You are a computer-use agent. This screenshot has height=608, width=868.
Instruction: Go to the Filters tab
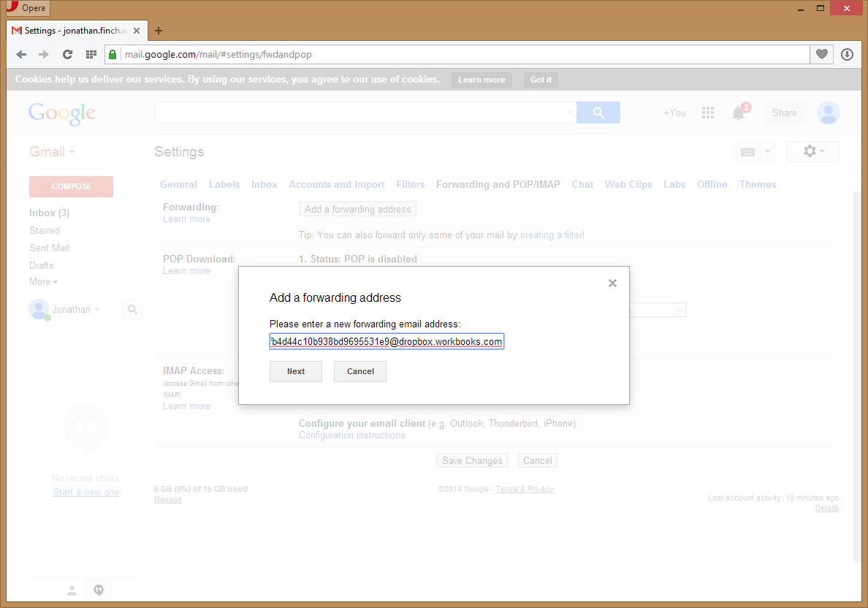click(410, 184)
